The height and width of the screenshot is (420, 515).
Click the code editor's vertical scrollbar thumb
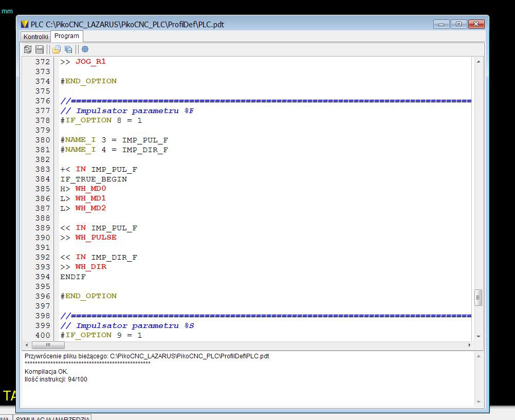[x=478, y=298]
